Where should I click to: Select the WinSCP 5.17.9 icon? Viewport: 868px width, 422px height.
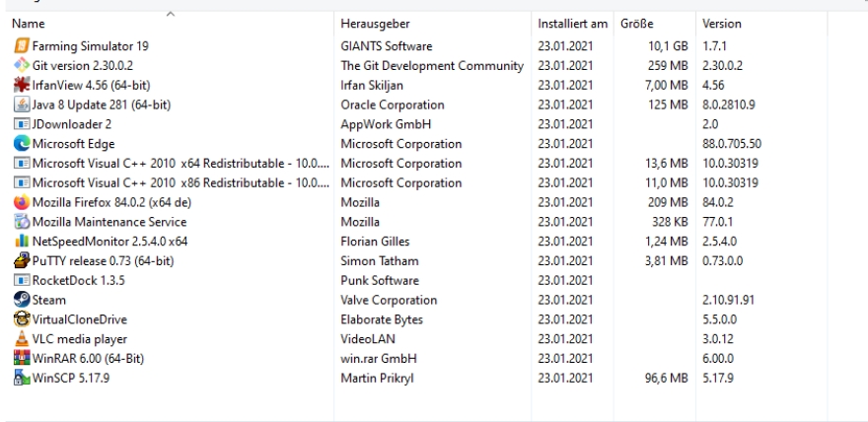21,379
